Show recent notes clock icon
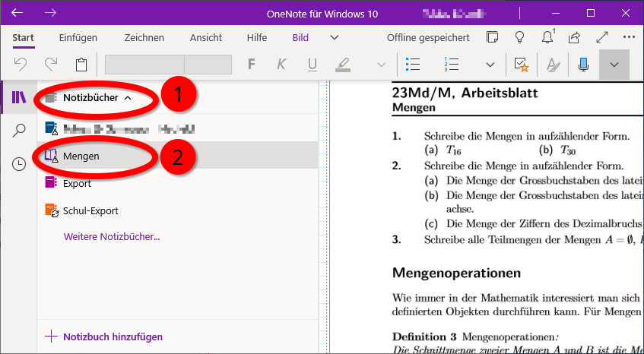 [19, 164]
